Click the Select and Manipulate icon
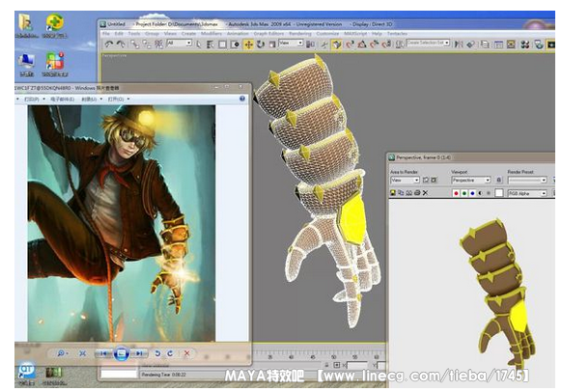562x392 pixels. [324, 44]
